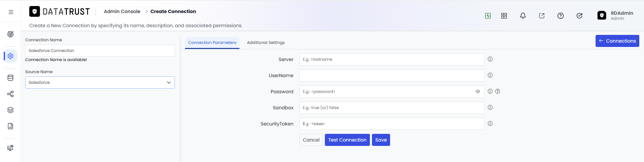The height and width of the screenshot is (162, 644).
Task: Open the database sidebar icon
Action: click(10, 78)
